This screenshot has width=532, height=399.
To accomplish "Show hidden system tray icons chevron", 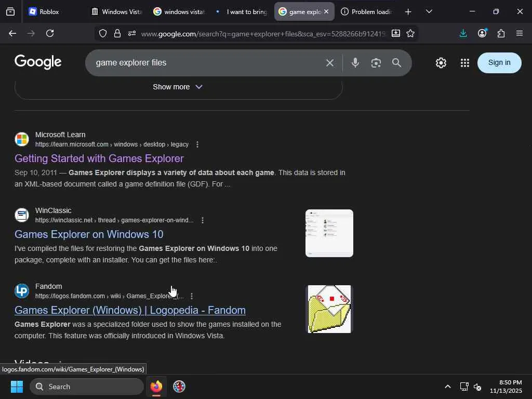I will pyautogui.click(x=448, y=387).
